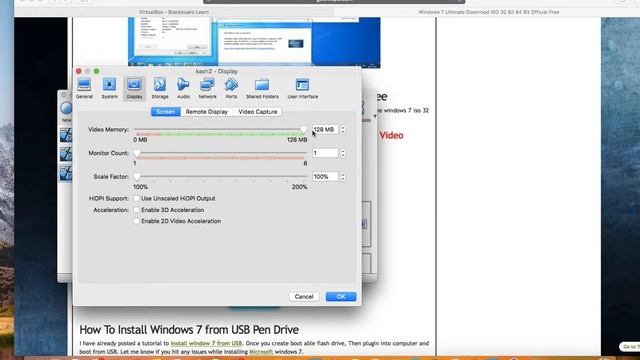
Task: Switch to the Video Capture tab
Action: click(258, 112)
